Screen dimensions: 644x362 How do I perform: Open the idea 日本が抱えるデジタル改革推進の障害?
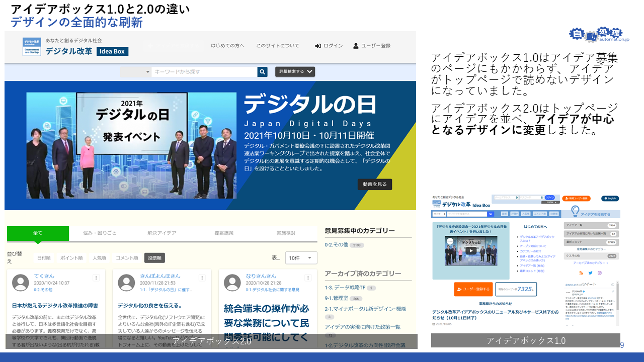[55, 305]
